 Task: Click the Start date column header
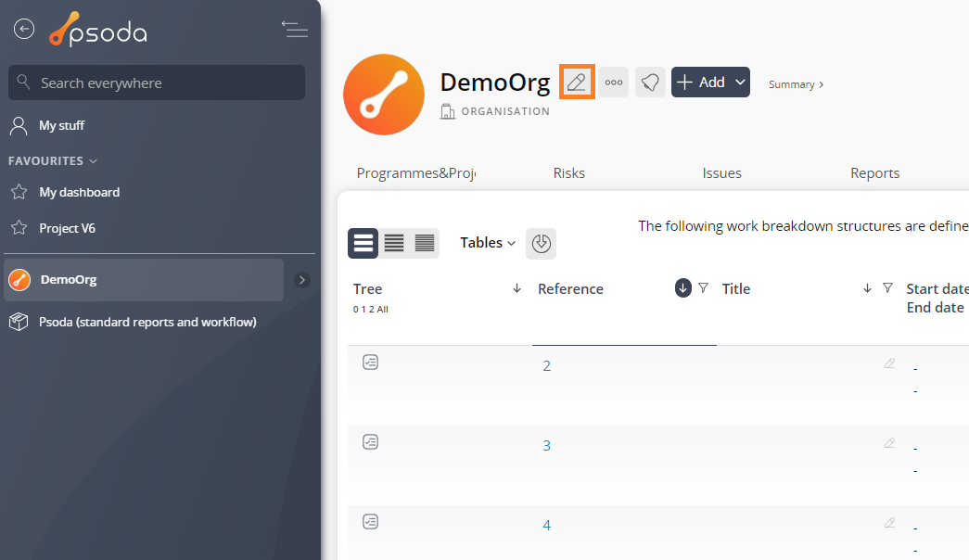click(937, 288)
